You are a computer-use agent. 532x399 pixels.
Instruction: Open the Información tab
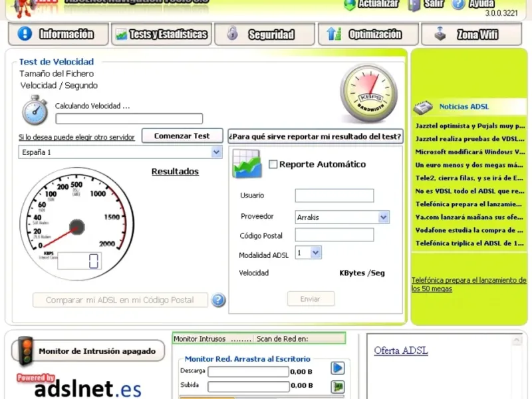[x=59, y=34]
